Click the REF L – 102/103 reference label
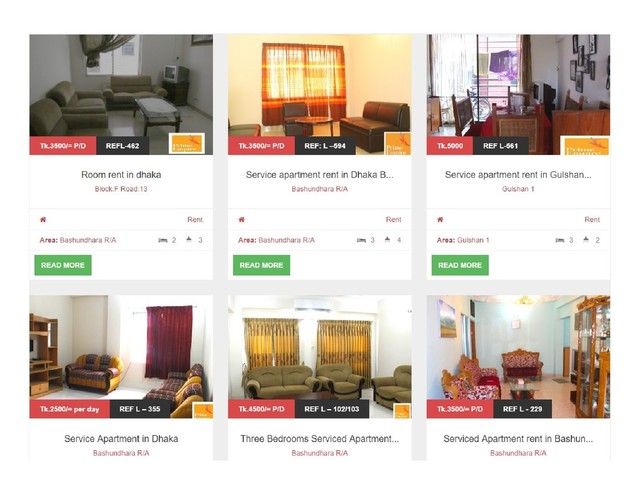The width and height of the screenshot is (640, 494). point(332,409)
